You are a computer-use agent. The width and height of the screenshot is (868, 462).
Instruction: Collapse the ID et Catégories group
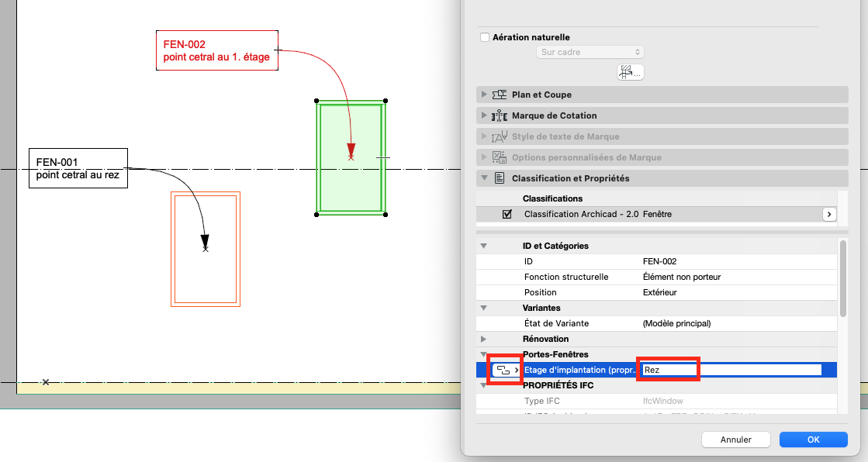click(x=484, y=246)
